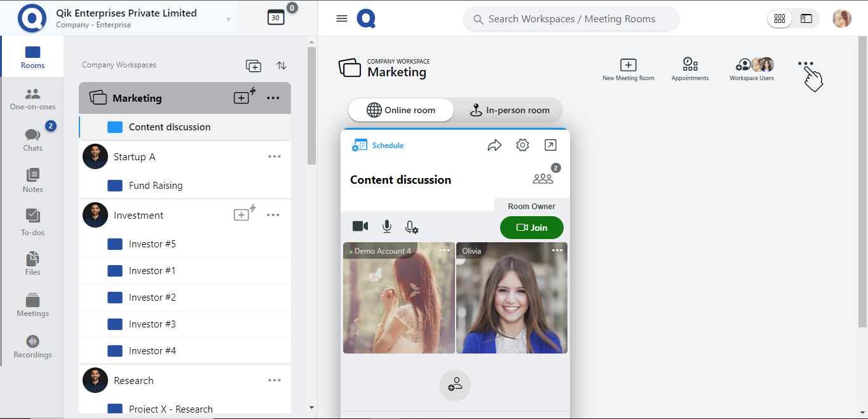Toggle the camera on/off icon

pyautogui.click(x=360, y=226)
